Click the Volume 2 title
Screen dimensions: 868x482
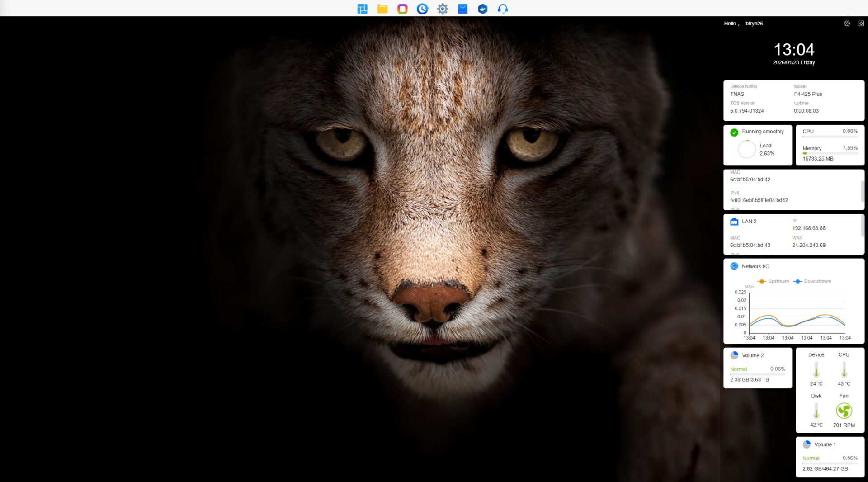(752, 355)
